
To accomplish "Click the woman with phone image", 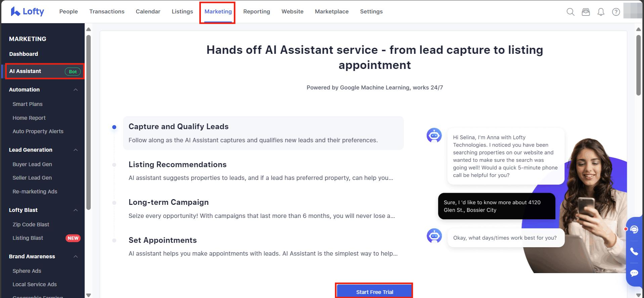I will (574, 206).
